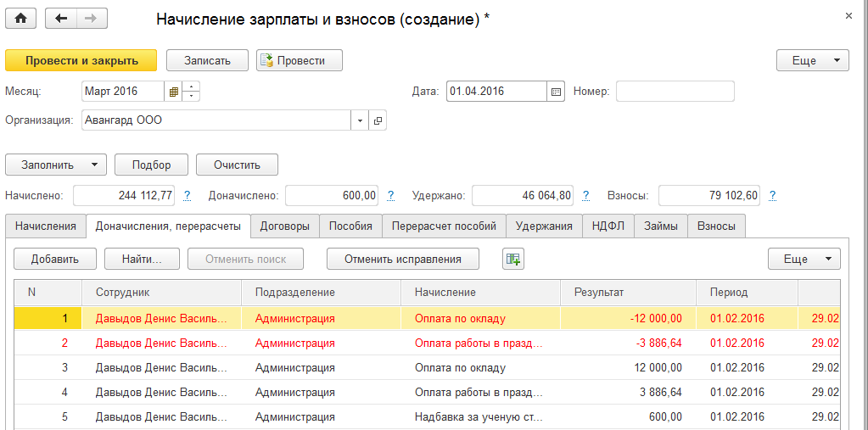Open the month picker calendar icon
Screen dimensions: 868x430
[173, 92]
